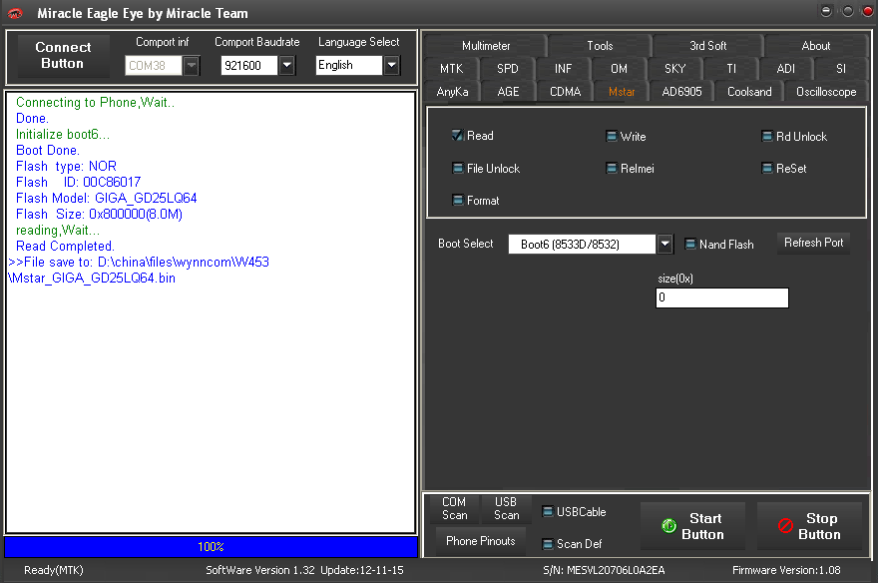This screenshot has height=583, width=878.
Task: Check the ReSet option
Action: pos(767,169)
